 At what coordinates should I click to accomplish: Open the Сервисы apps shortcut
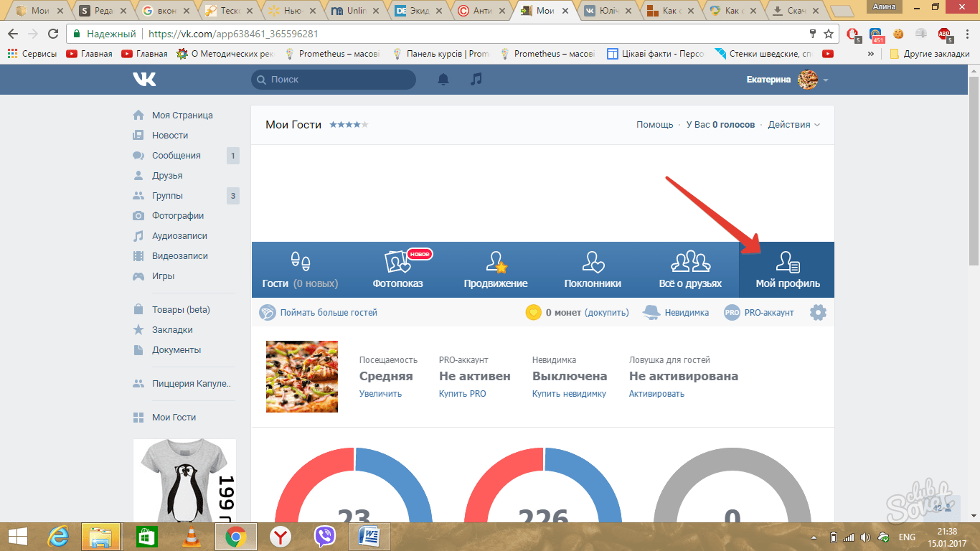32,54
